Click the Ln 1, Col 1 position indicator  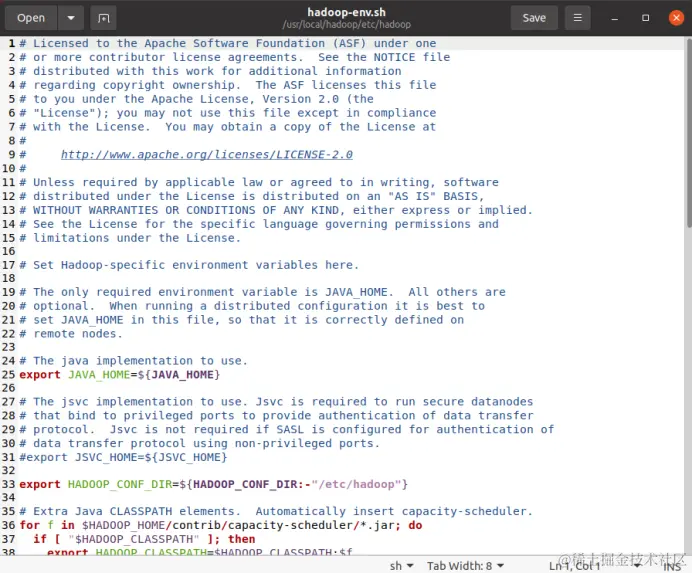(575, 565)
